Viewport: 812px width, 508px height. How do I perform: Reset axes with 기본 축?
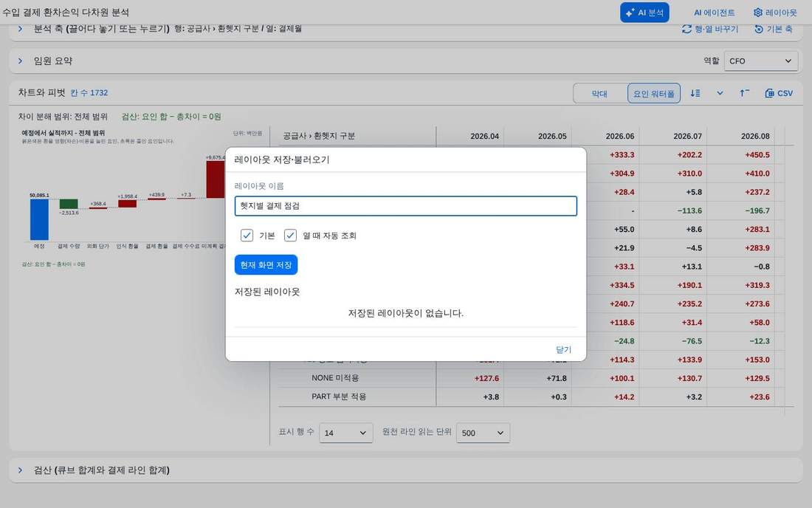click(773, 29)
